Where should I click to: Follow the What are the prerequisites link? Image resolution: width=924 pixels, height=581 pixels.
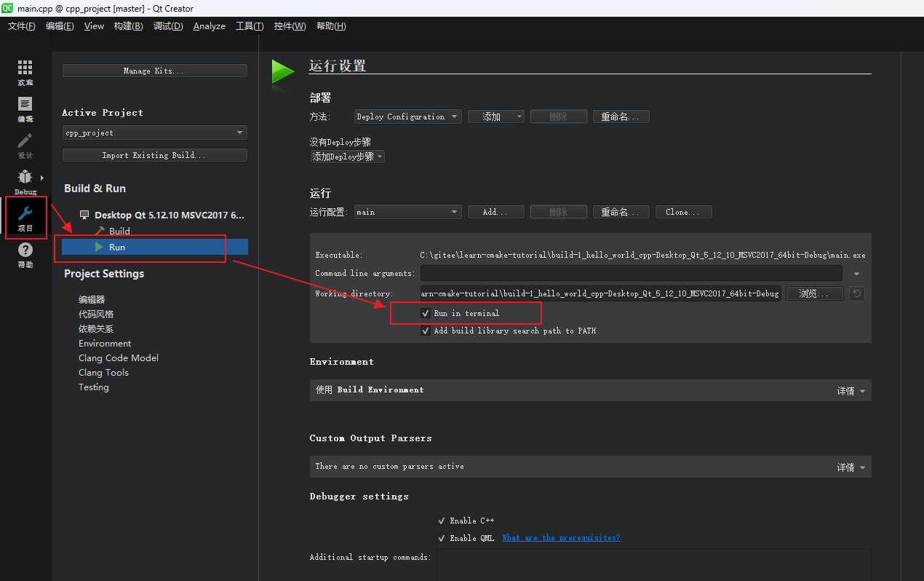pos(561,538)
